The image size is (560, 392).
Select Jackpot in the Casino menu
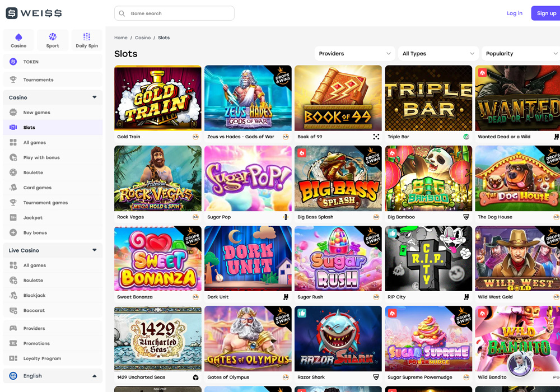pyautogui.click(x=53, y=217)
